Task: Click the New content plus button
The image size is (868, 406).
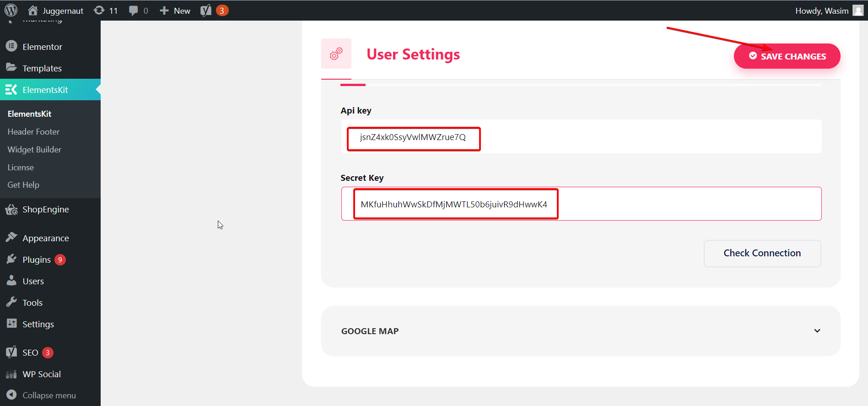Action: coord(175,11)
